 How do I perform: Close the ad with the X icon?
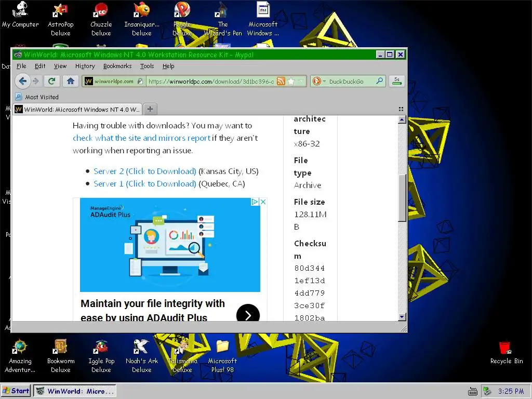click(263, 202)
